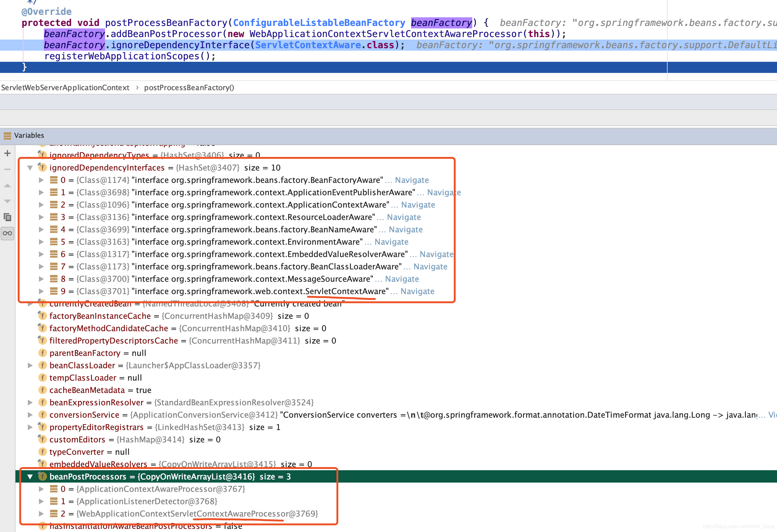Click the Variables panel layout icon

[x=7, y=136]
